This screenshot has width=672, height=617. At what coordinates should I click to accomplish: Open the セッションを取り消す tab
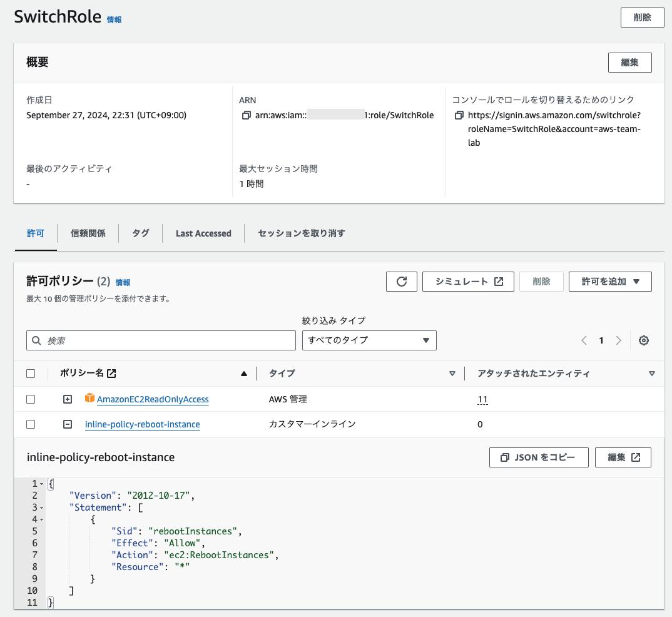[x=302, y=233]
